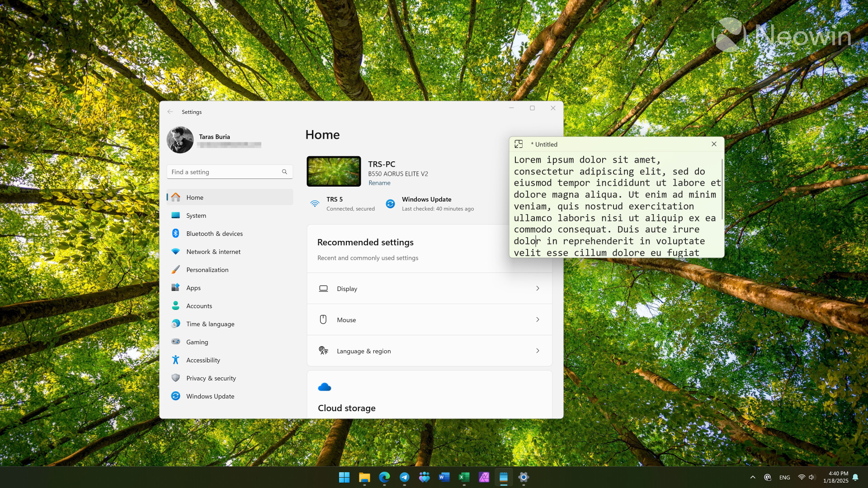Screen dimensions: 868x488
Task: Toggle ENG language indicator in taskbar
Action: tap(784, 477)
